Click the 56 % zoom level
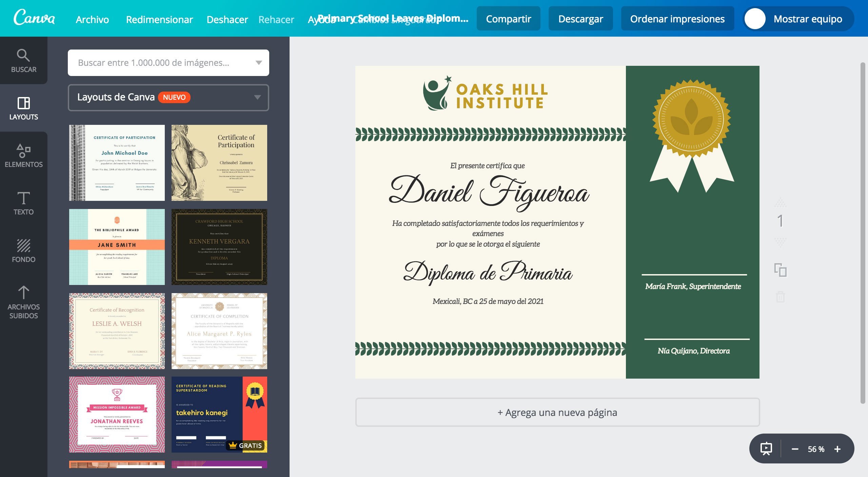This screenshot has width=868, height=477. [816, 449]
